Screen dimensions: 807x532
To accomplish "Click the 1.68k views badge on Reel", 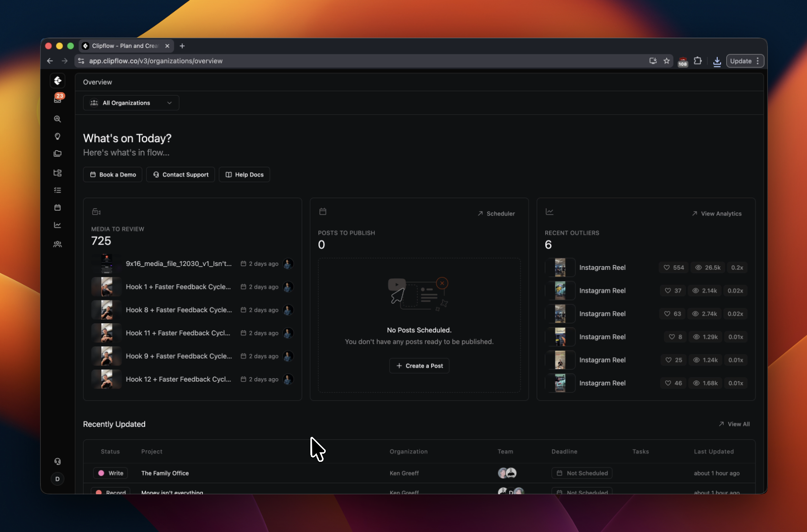I will pos(706,383).
